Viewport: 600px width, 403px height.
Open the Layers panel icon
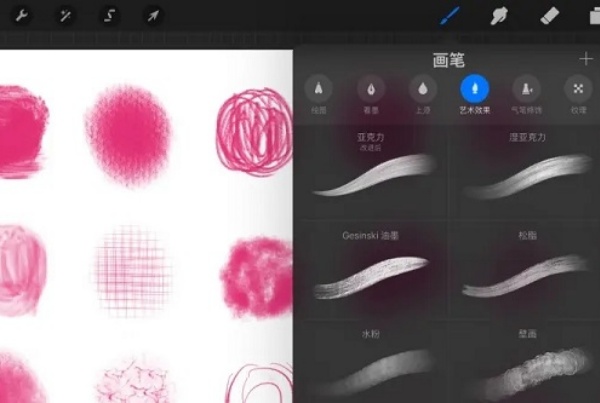pos(595,16)
